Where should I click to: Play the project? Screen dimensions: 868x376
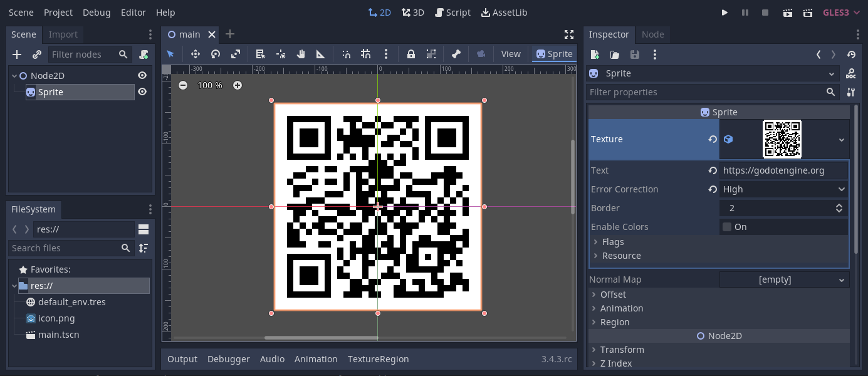tap(724, 13)
